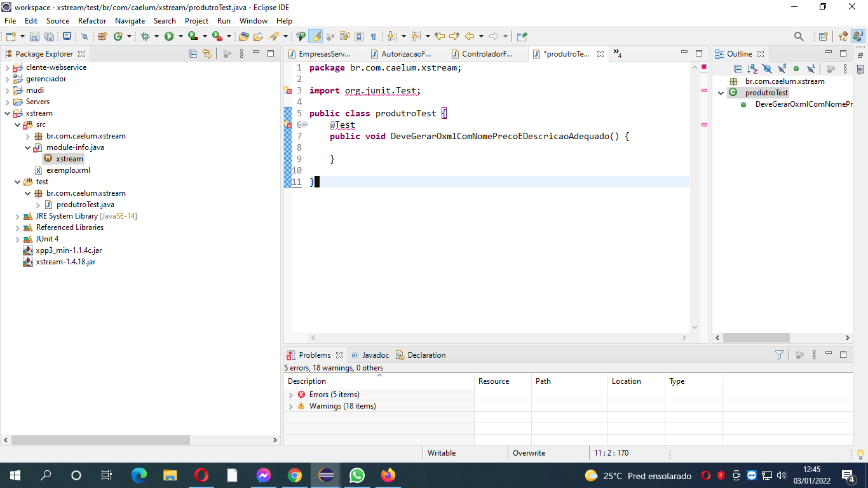Click the Save toolbar icon
This screenshot has width=868, height=488.
pos(34,36)
